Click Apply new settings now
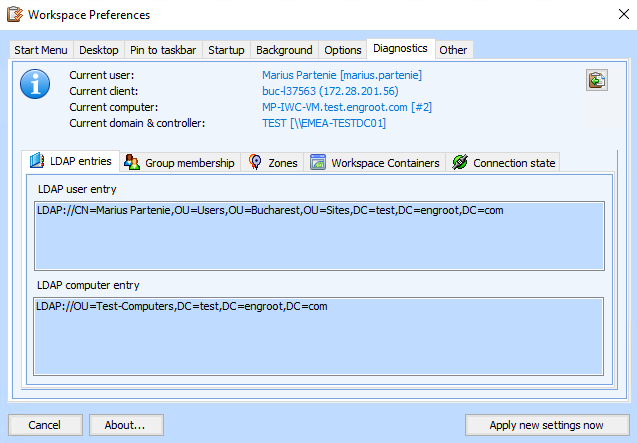Screen dimensions: 637x443 (546, 425)
